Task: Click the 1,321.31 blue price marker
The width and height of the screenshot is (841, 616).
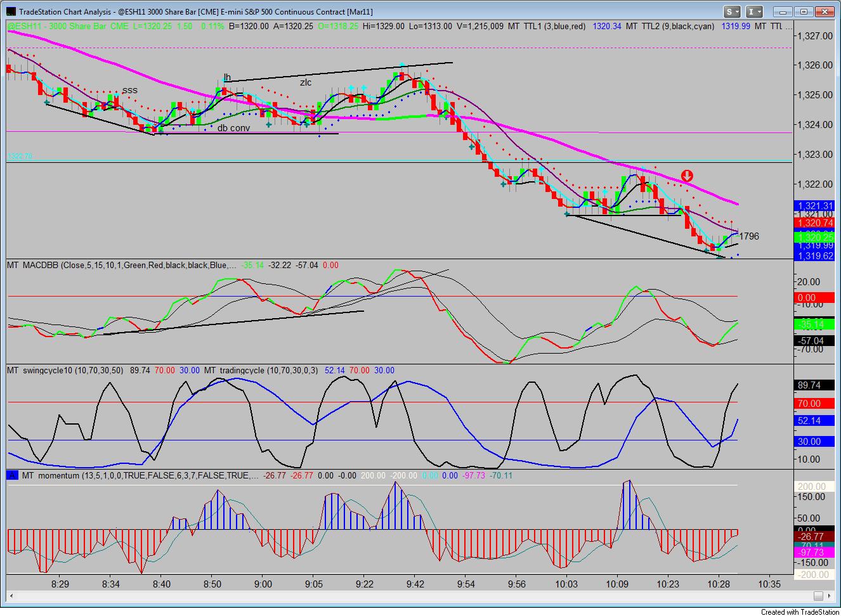Action: coord(814,206)
